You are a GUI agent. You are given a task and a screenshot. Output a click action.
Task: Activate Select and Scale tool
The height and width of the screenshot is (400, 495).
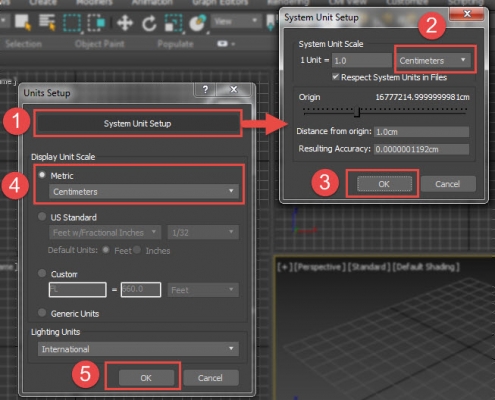[x=174, y=23]
